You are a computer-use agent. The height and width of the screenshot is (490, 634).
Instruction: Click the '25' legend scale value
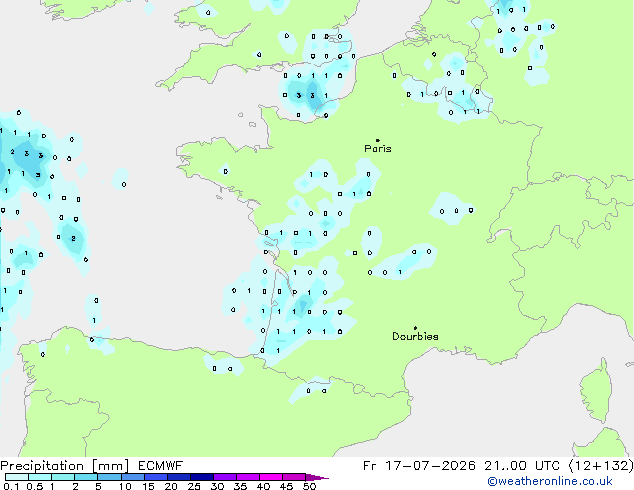[x=194, y=486]
